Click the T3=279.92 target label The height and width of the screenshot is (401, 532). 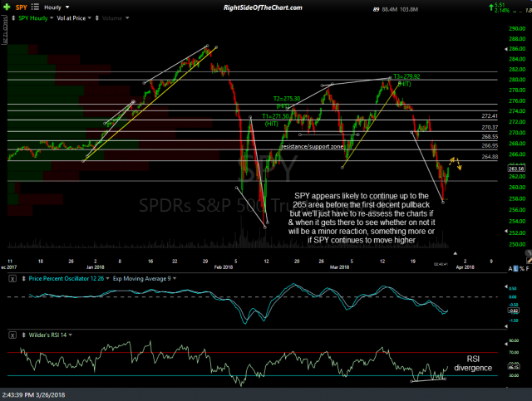(x=406, y=80)
